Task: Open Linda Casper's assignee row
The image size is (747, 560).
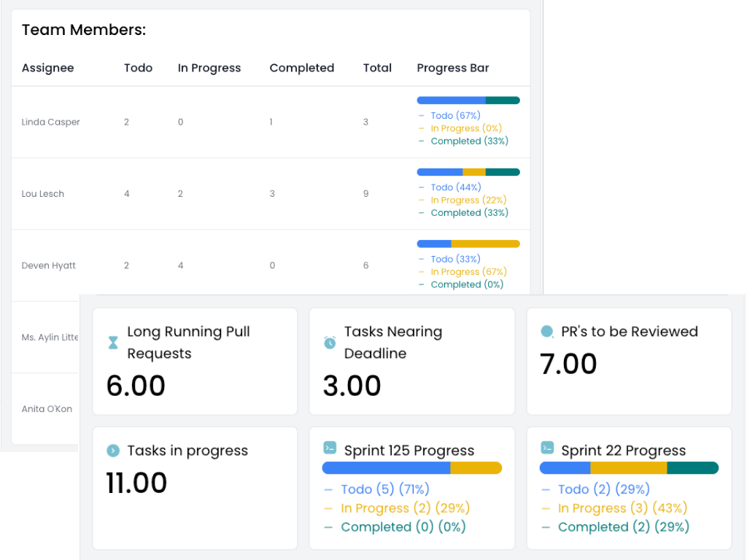Action: [x=51, y=122]
